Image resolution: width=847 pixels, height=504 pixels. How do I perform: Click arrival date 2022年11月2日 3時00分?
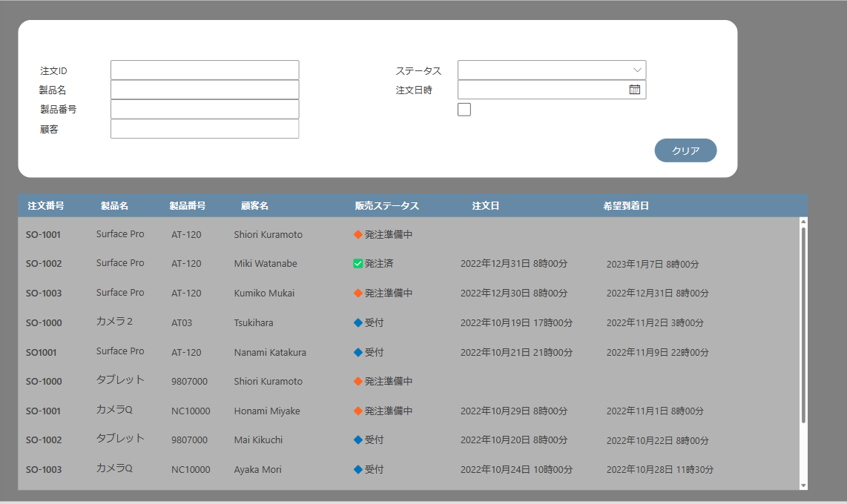coord(655,322)
